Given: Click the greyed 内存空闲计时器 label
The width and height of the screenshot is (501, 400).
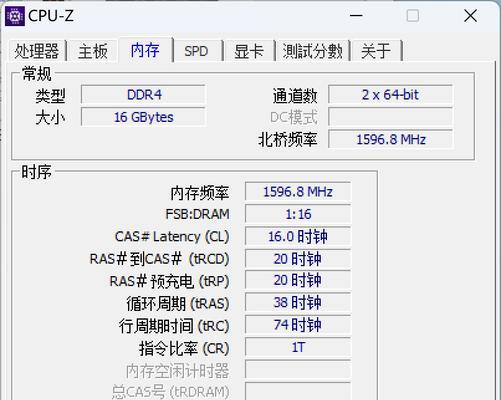Looking at the screenshot, I should pyautogui.click(x=177, y=371).
